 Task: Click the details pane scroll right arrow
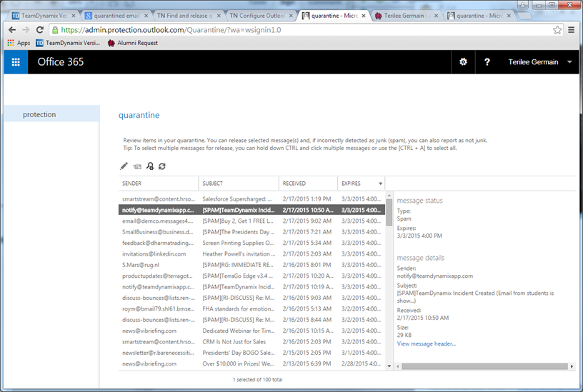572,366
